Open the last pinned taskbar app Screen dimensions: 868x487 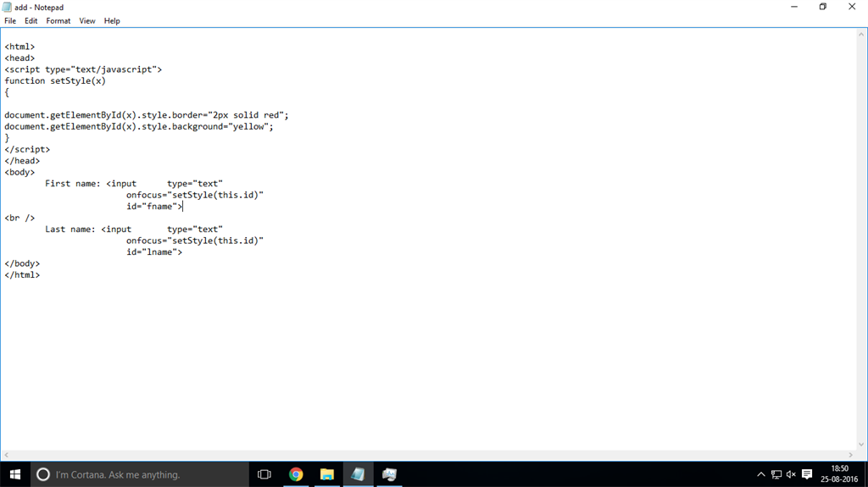(389, 474)
